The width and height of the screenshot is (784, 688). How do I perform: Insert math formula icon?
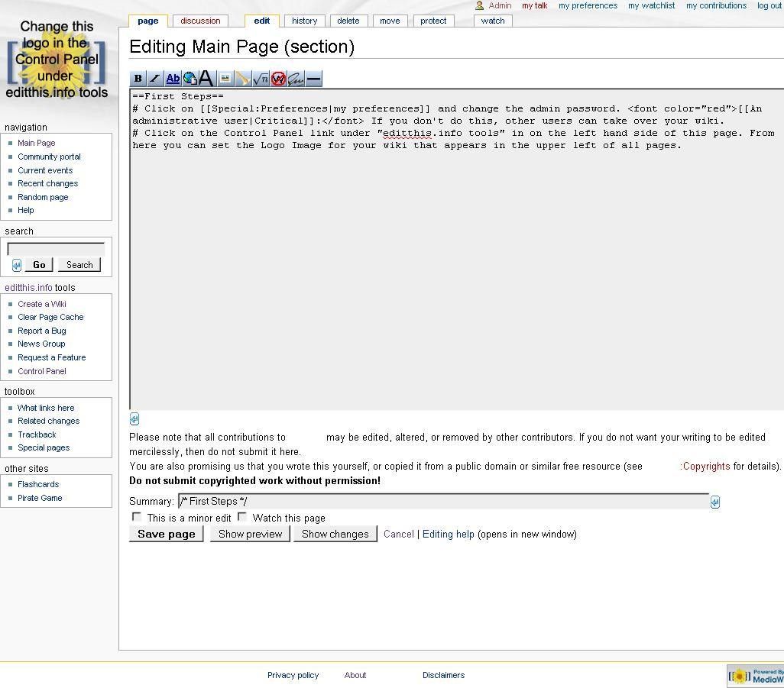pyautogui.click(x=261, y=79)
